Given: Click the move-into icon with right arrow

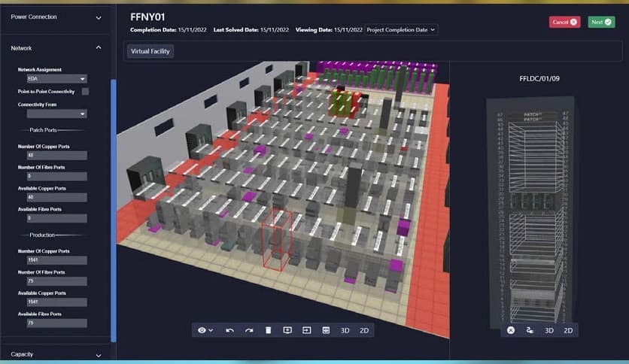Looking at the screenshot, I should coord(306,330).
